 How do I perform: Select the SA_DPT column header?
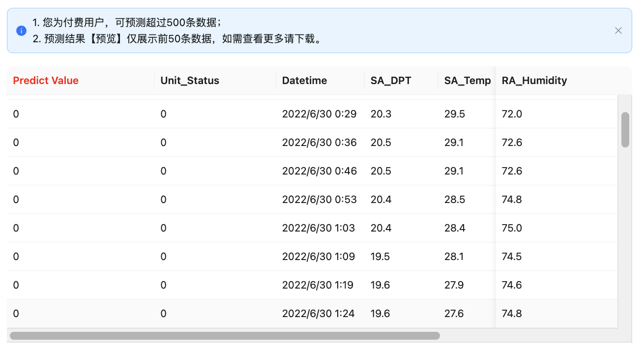point(391,81)
